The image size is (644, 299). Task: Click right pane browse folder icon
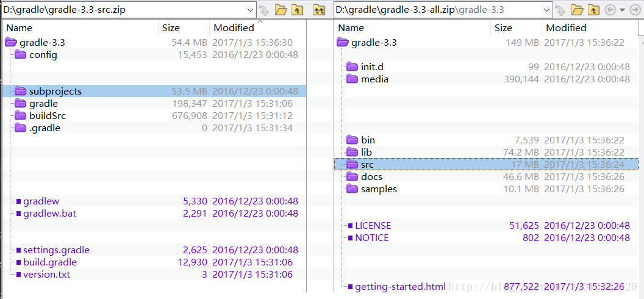click(578, 10)
